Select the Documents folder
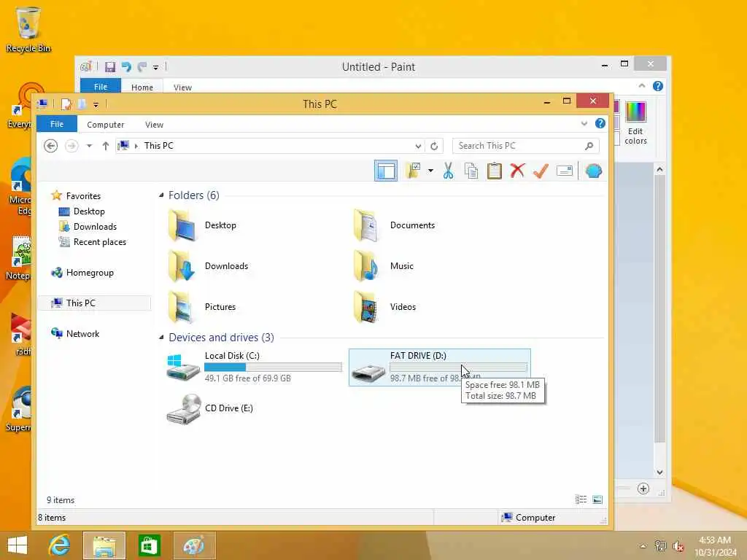Screen dimensions: 747x560 point(393,225)
